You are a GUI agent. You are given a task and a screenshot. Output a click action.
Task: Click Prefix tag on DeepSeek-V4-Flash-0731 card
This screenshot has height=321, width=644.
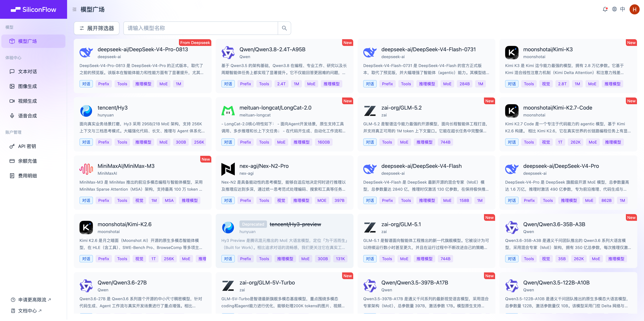pyautogui.click(x=388, y=84)
